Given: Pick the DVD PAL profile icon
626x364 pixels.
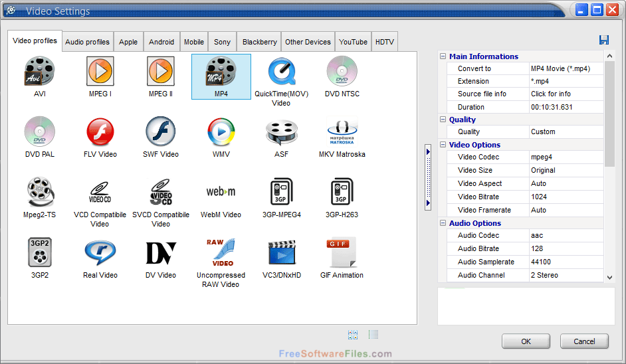Looking at the screenshot, I should click(39, 132).
